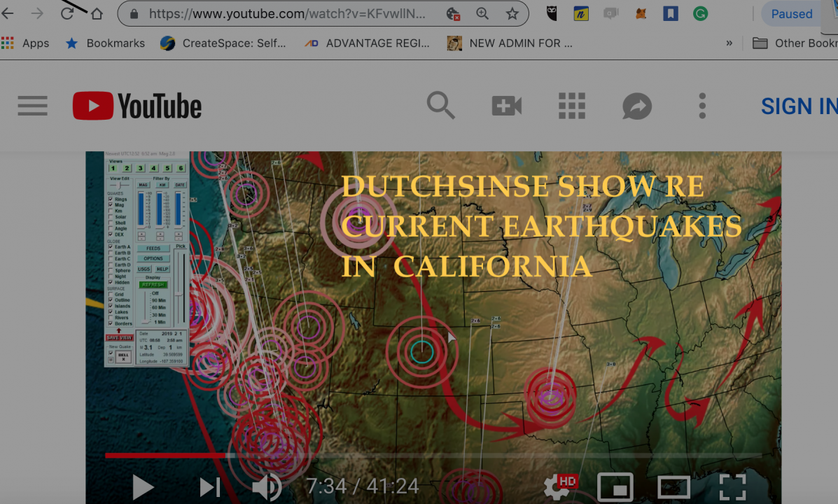Skip to the next video
Image resolution: width=838 pixels, height=504 pixels.
coord(210,487)
